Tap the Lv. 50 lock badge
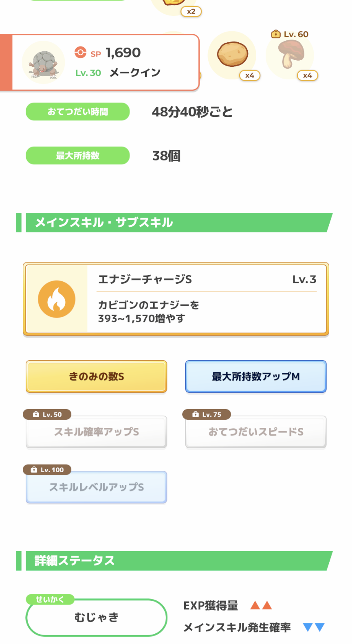352x644 pixels. pyautogui.click(x=47, y=414)
